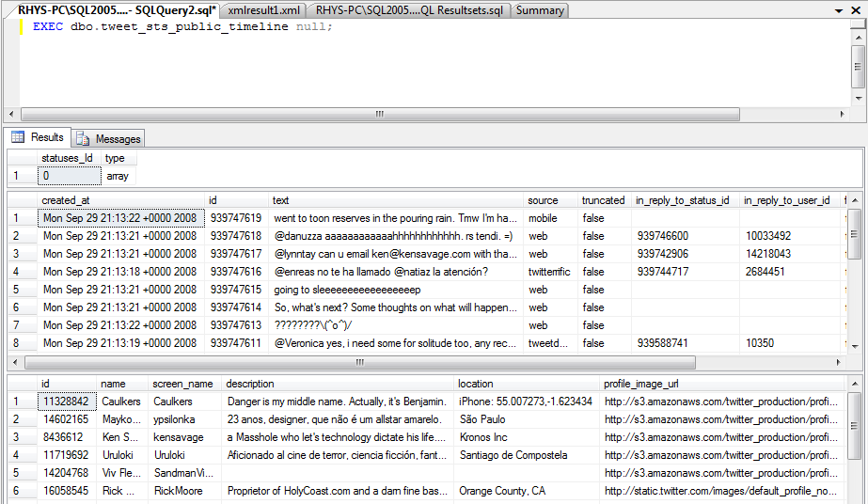Close the active document with the X button

(855, 10)
